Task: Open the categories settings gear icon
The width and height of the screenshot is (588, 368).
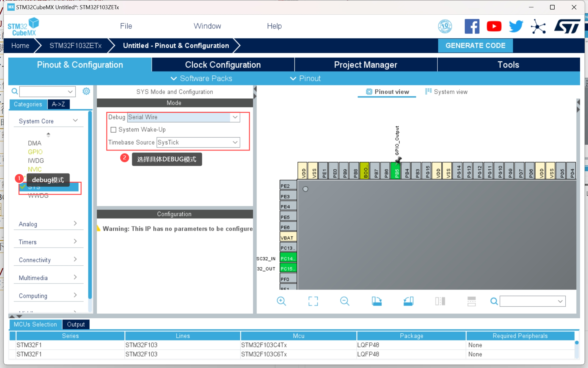Action: pos(86,91)
